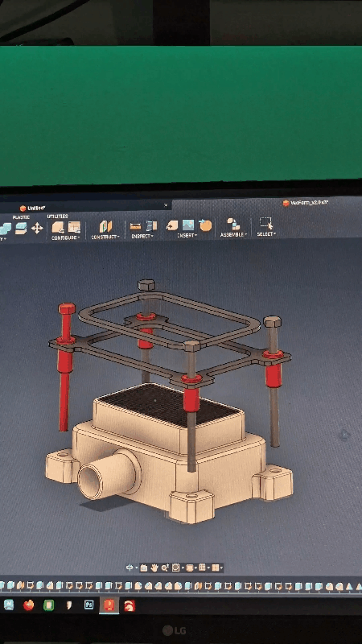The height and width of the screenshot is (644, 362).
Task: Activate the Pan hand tool
Action: (154, 568)
